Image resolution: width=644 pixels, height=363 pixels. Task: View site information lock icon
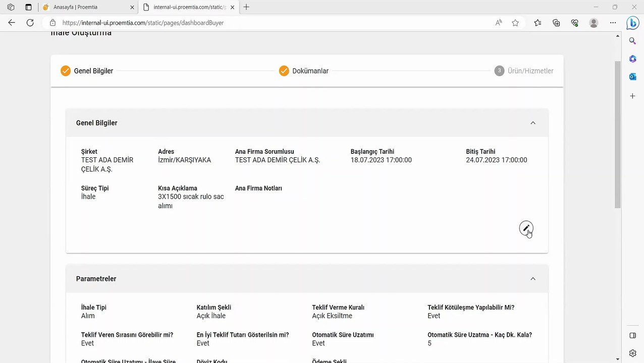pos(52,23)
